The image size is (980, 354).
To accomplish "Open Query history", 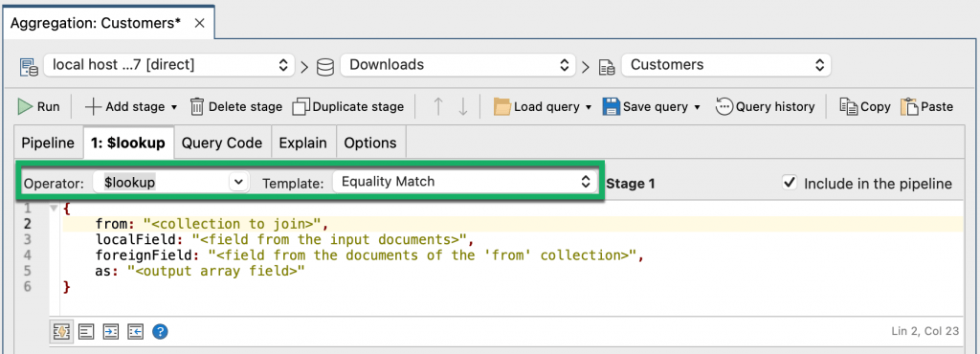I will (765, 107).
